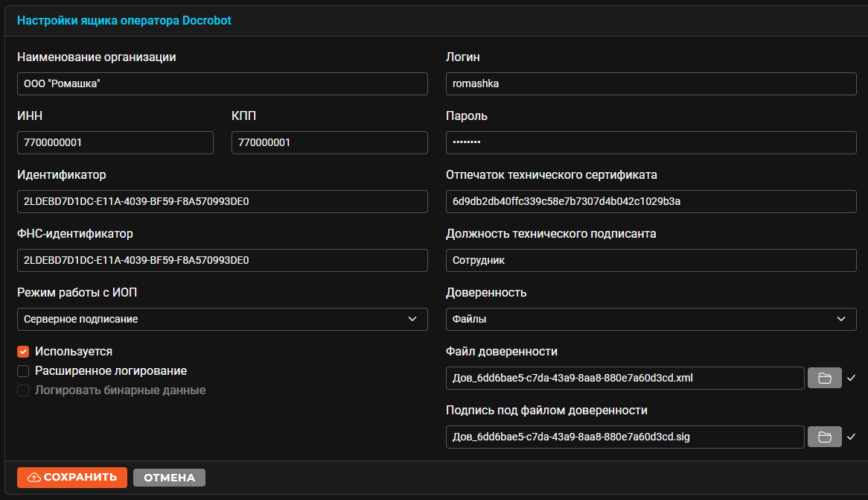Image resolution: width=868 pixels, height=500 pixels.
Task: Edit the Наименование организации field
Action: (223, 83)
